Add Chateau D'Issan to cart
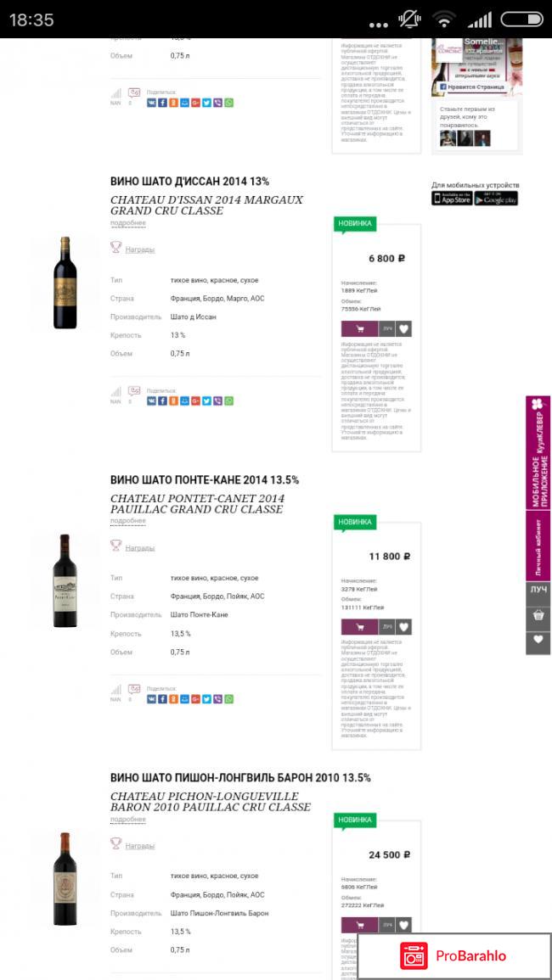This screenshot has width=552, height=980. pyautogui.click(x=359, y=329)
